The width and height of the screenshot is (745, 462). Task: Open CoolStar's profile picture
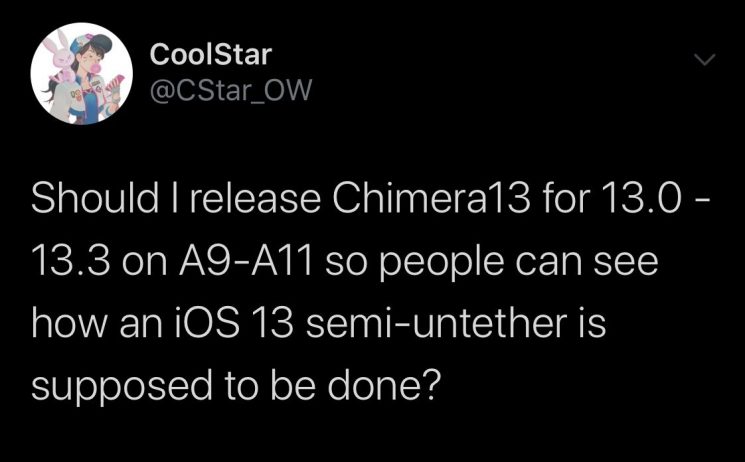81,74
